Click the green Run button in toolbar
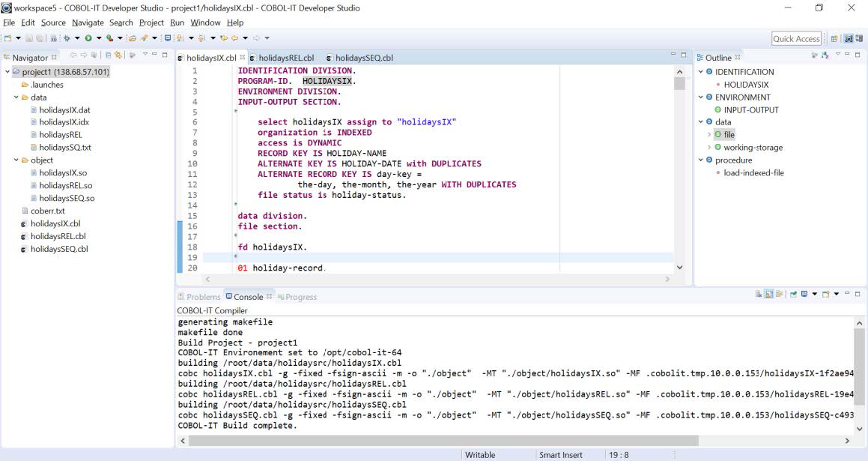This screenshot has width=868, height=461. tap(88, 37)
